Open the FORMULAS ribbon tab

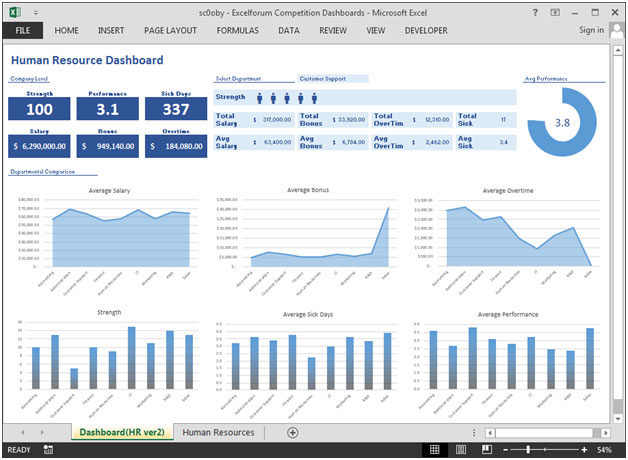(x=238, y=30)
